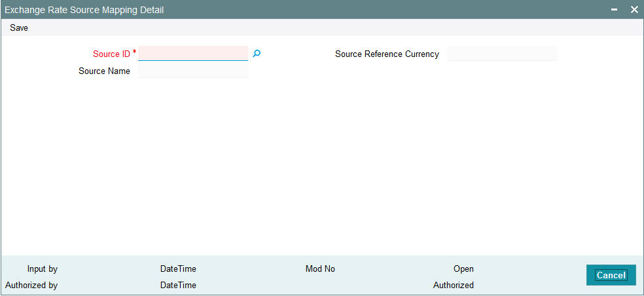
Task: Cancel the mapping detail screen
Action: click(x=611, y=275)
